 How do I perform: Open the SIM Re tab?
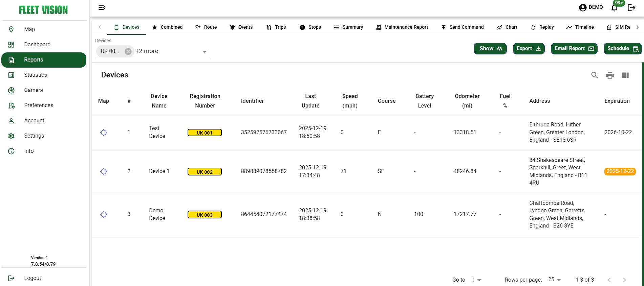click(618, 27)
